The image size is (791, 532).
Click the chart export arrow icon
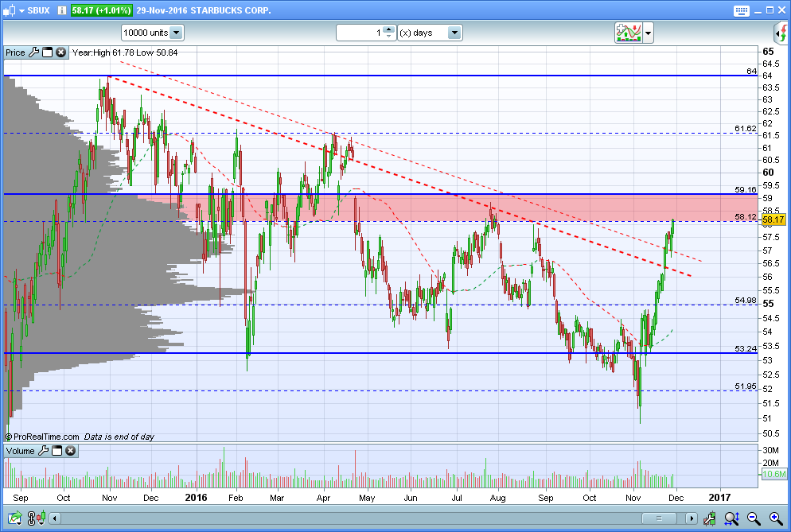click(x=14, y=518)
